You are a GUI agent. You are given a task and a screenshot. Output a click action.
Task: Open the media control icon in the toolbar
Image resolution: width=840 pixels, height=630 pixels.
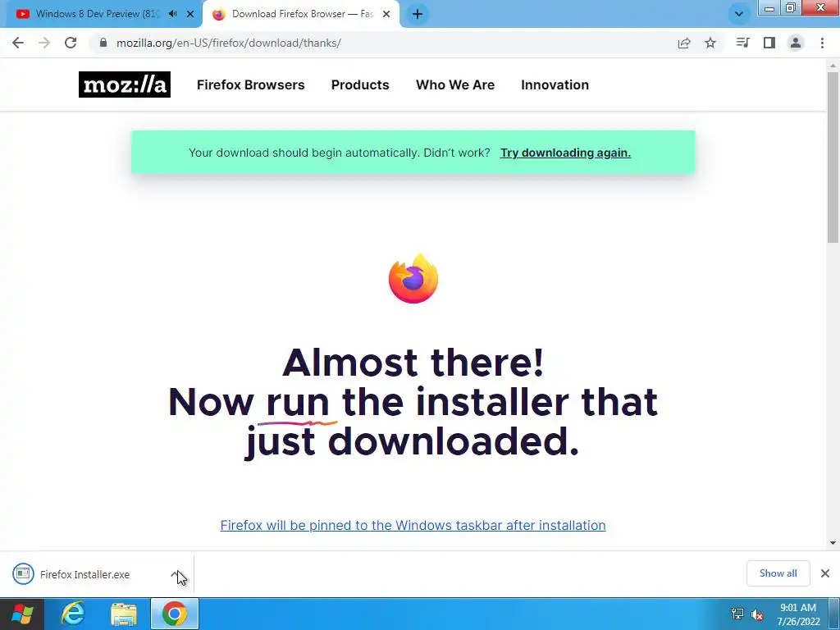click(742, 43)
